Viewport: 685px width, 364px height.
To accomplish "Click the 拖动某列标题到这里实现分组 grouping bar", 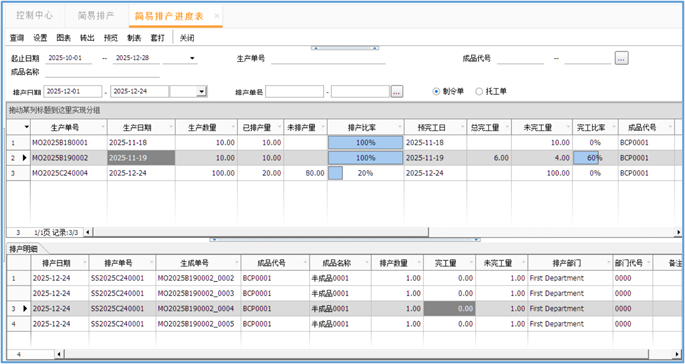I will 344,111.
